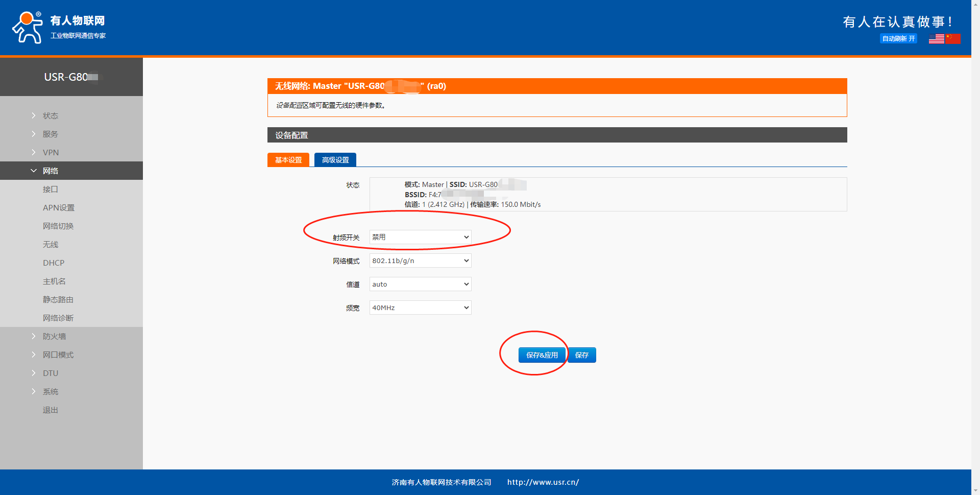This screenshot has height=495, width=980.
Task: Open the www.usr.cn footer link
Action: pyautogui.click(x=543, y=482)
